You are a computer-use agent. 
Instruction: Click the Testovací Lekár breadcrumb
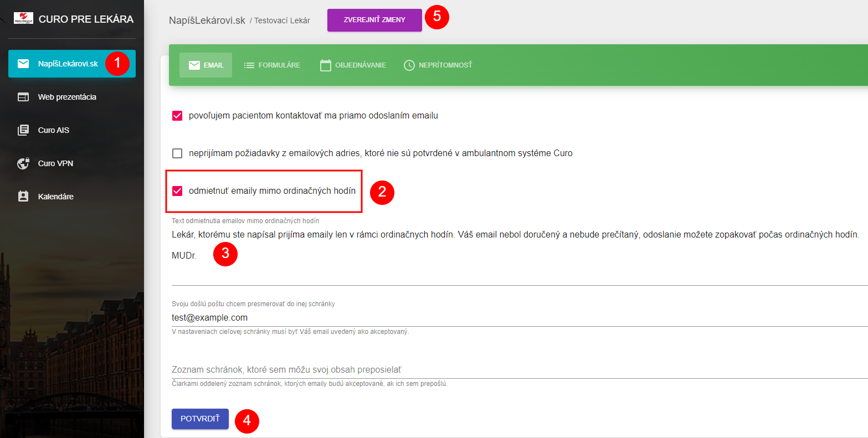point(282,20)
